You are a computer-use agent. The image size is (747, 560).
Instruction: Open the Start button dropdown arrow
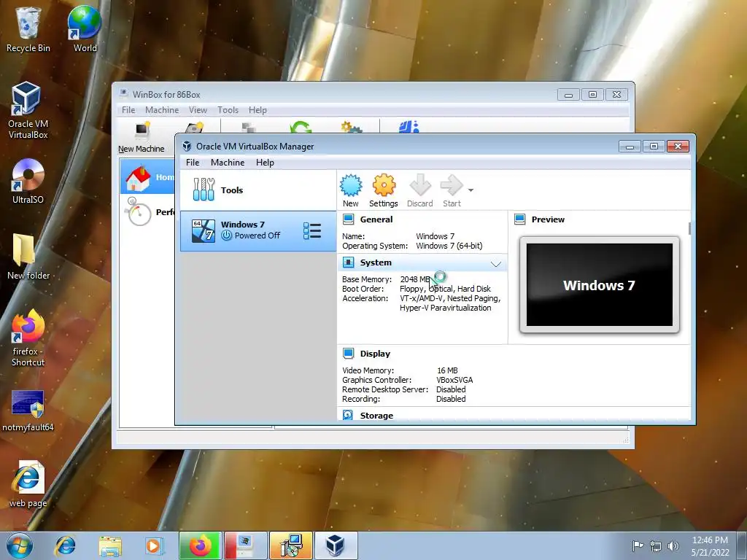click(471, 190)
